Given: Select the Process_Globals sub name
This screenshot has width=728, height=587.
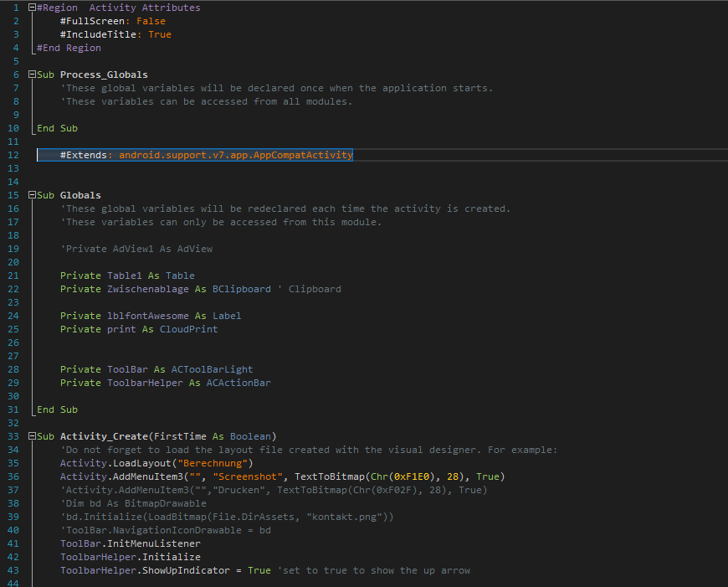Looking at the screenshot, I should pyautogui.click(x=104, y=75).
